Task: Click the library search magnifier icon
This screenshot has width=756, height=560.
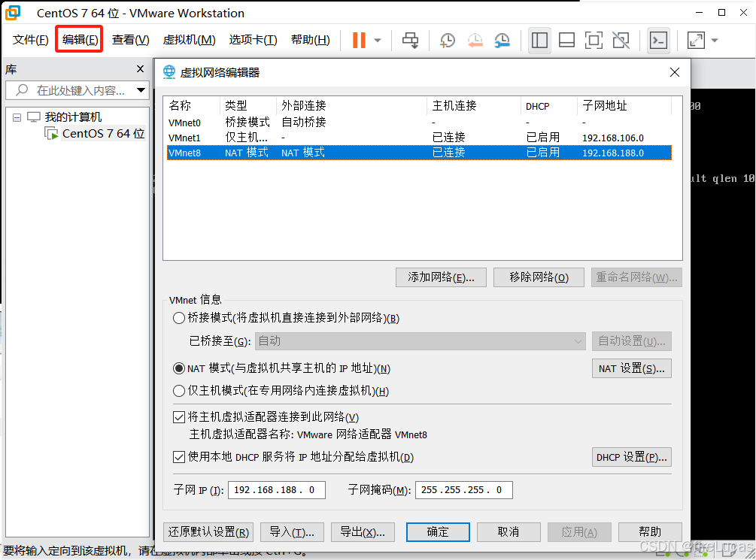Action: (22, 90)
